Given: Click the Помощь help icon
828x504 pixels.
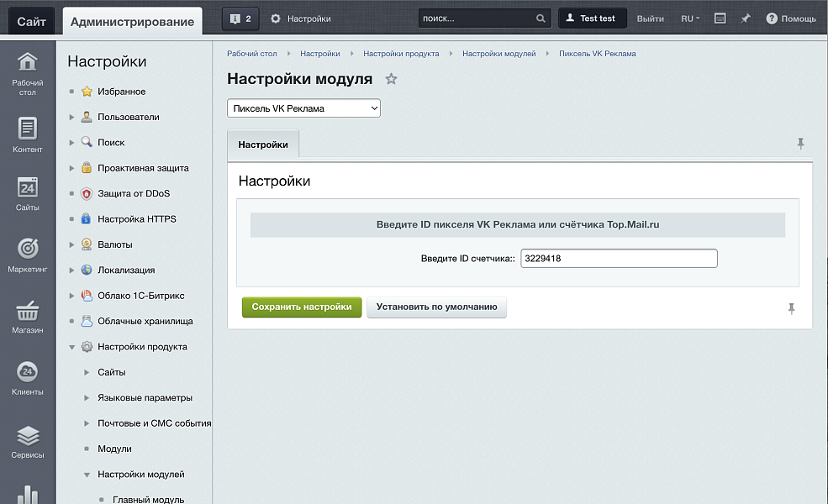Looking at the screenshot, I should [x=771, y=17].
